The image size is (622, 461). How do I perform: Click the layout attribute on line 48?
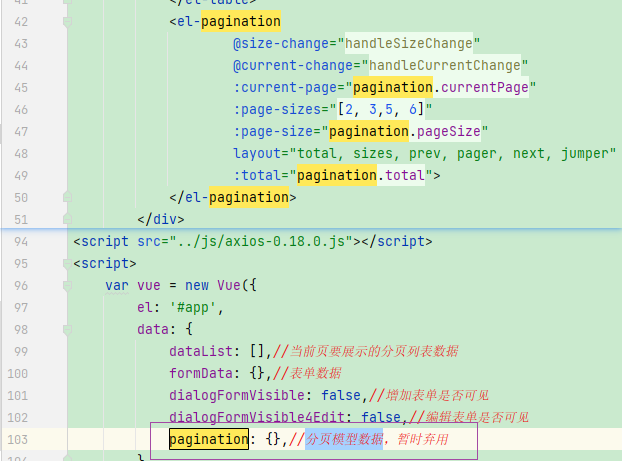257,153
